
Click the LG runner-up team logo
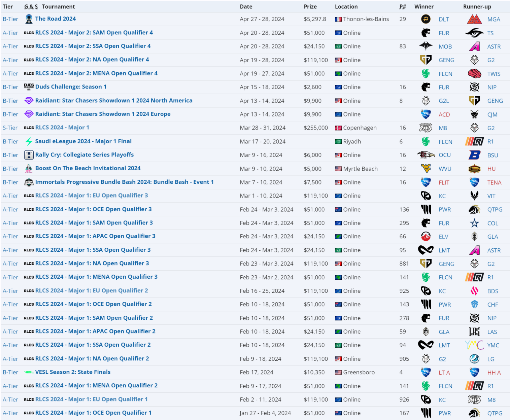[474, 359]
